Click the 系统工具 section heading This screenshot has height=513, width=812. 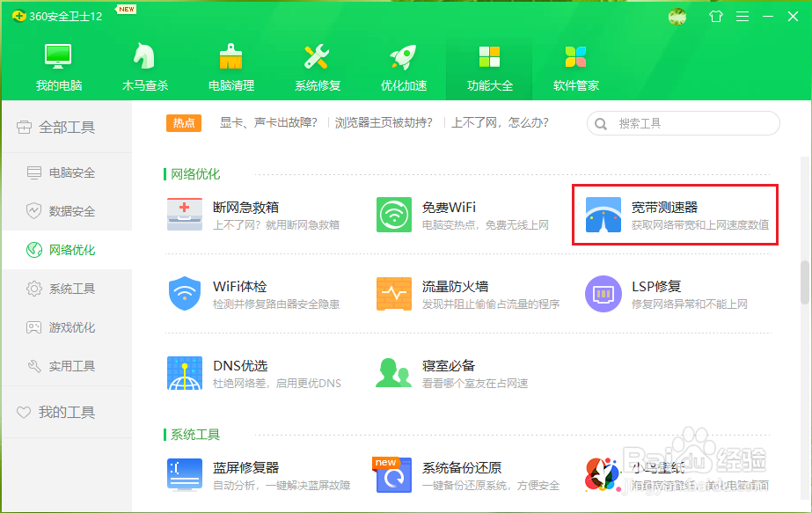tap(195, 434)
